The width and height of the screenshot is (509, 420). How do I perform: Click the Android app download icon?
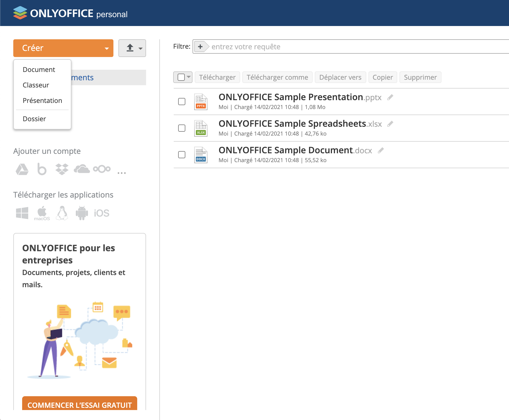[82, 213]
